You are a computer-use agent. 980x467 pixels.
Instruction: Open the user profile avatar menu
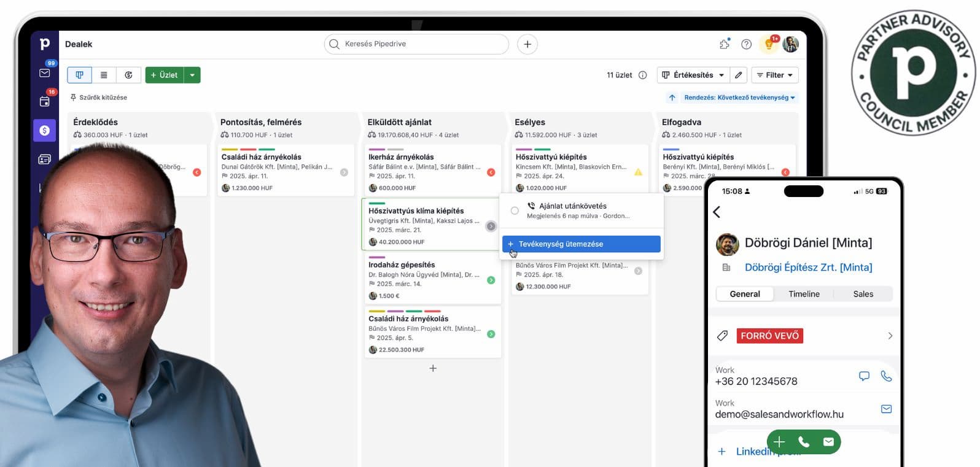click(x=791, y=44)
